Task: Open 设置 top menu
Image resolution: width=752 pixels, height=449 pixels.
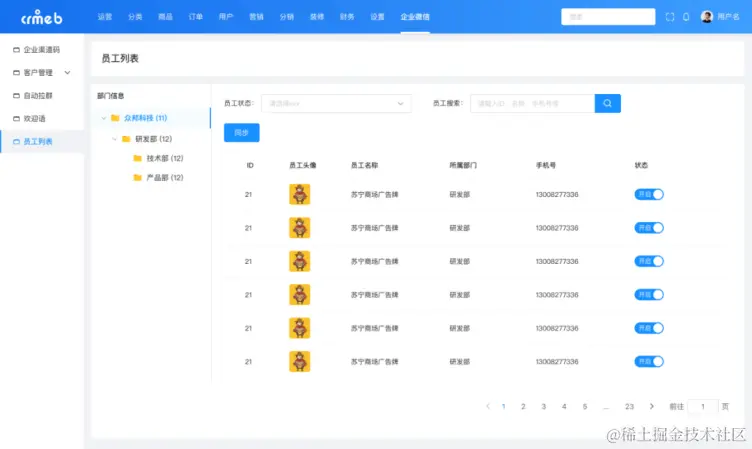Action: pyautogui.click(x=377, y=17)
